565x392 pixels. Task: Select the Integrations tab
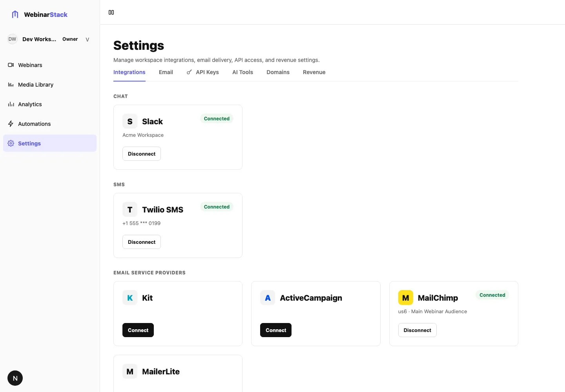pos(129,72)
